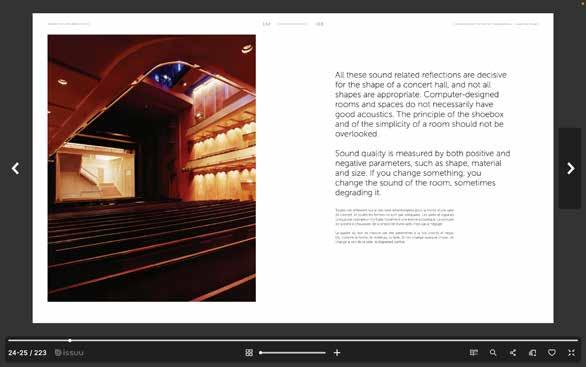
Task: Advance to next page with right arrow
Action: pos(570,168)
